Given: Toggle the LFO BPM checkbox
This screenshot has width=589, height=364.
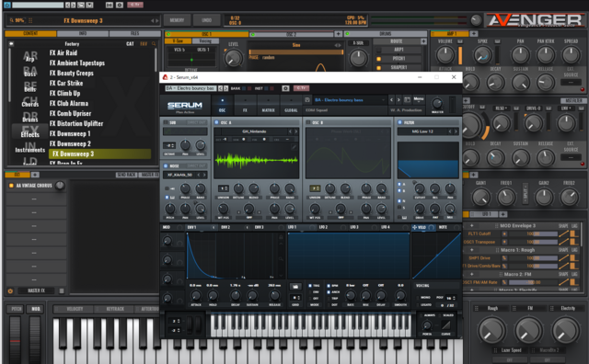Looking at the screenshot, I should pos(329,286).
